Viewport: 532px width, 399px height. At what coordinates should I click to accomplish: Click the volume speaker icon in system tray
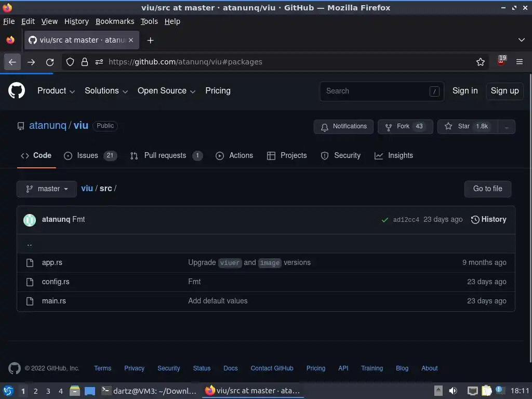click(453, 391)
